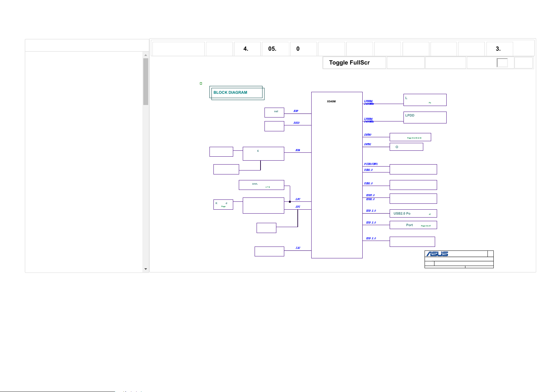Viewport: 555px width, 392px height.
Task: Select the block on the HDA line
Action: [x=263, y=154]
